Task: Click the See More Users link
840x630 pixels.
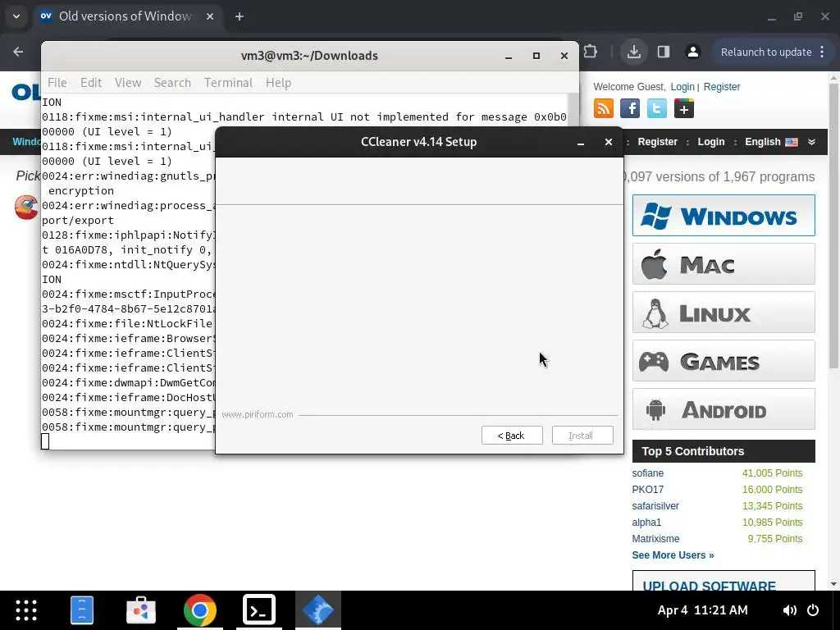Action: click(x=673, y=555)
